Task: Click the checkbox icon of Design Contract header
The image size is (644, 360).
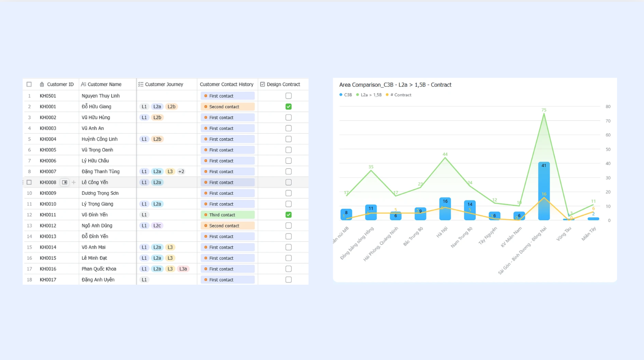Action: 262,84
